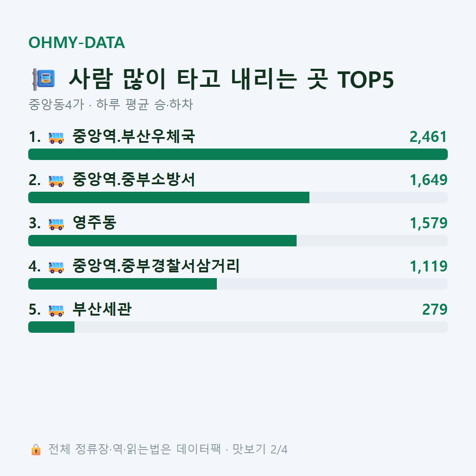Click progress bar for 중앙역.부산우체국

click(x=238, y=154)
